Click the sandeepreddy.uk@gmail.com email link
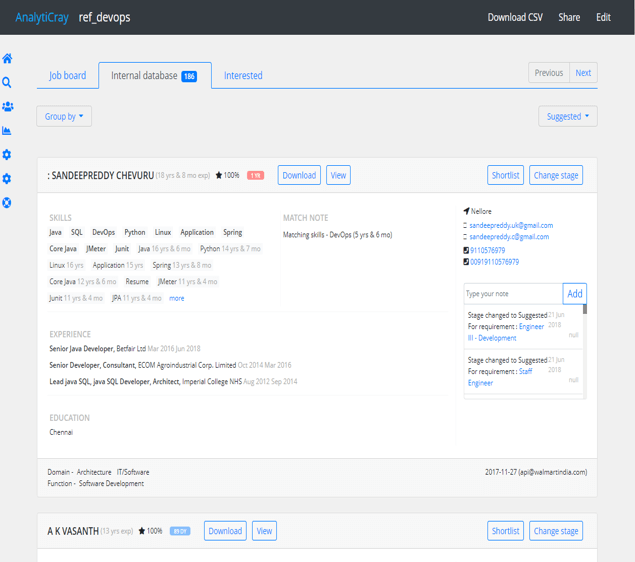635x562 pixels. pos(511,225)
